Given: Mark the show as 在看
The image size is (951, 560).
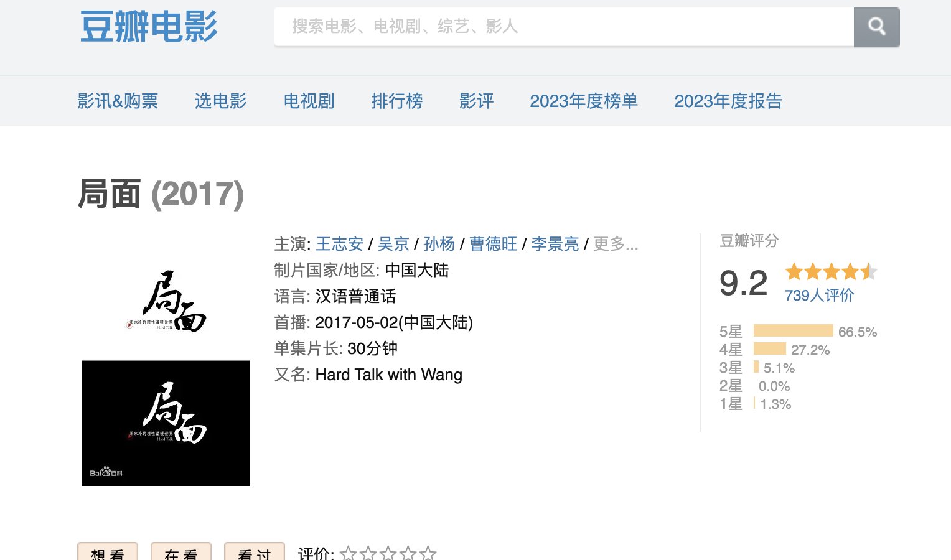Looking at the screenshot, I should pyautogui.click(x=181, y=552).
